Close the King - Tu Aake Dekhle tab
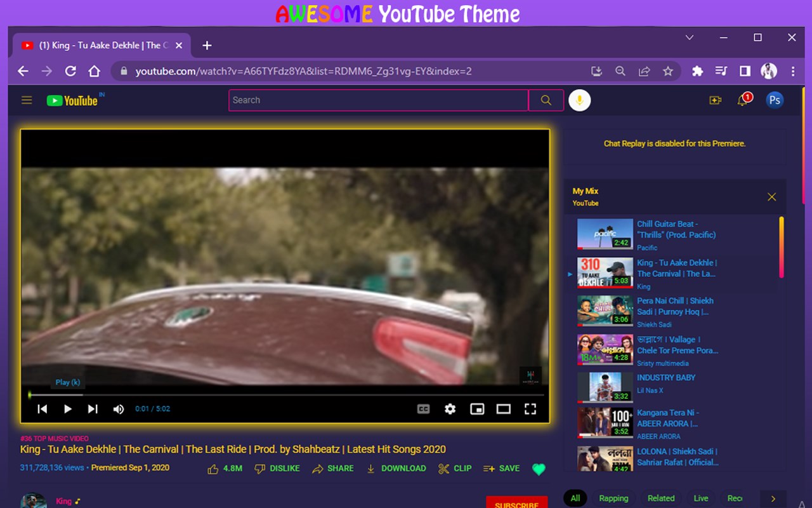812x508 pixels. click(x=178, y=46)
